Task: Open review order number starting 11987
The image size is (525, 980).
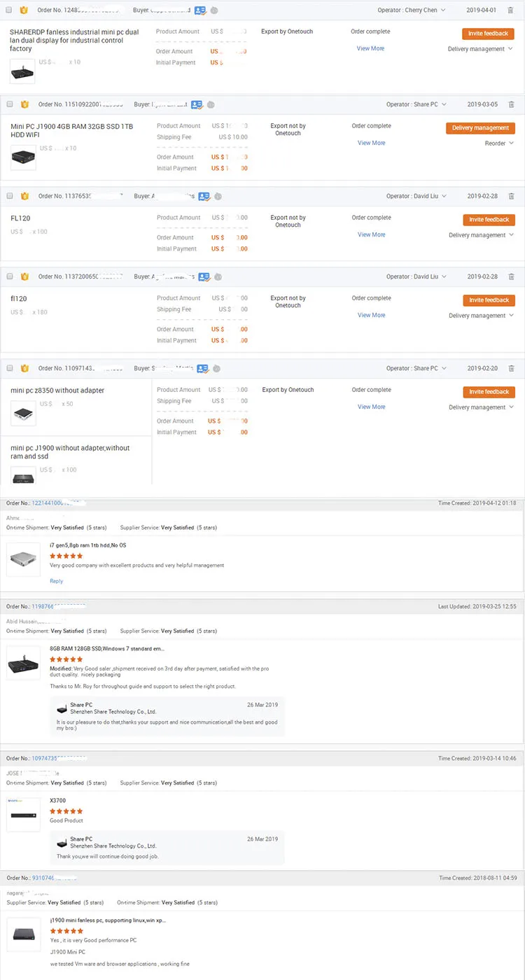Action: tap(59, 606)
